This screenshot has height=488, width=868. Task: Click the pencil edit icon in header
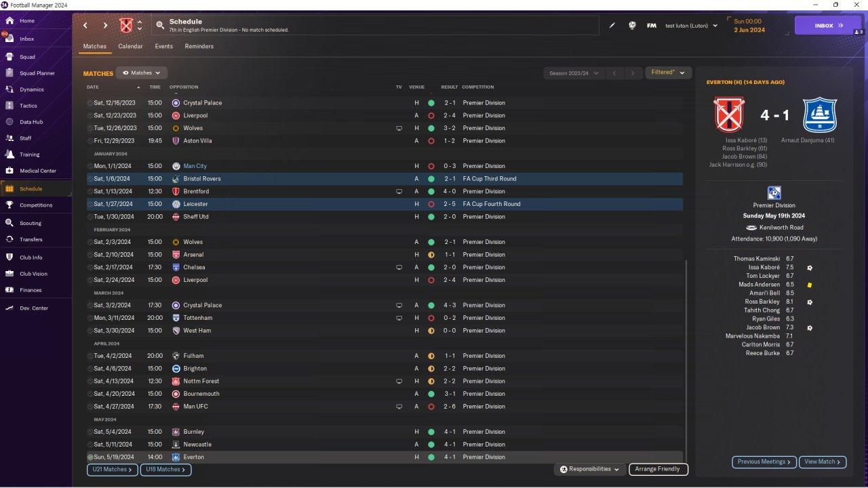pos(612,26)
